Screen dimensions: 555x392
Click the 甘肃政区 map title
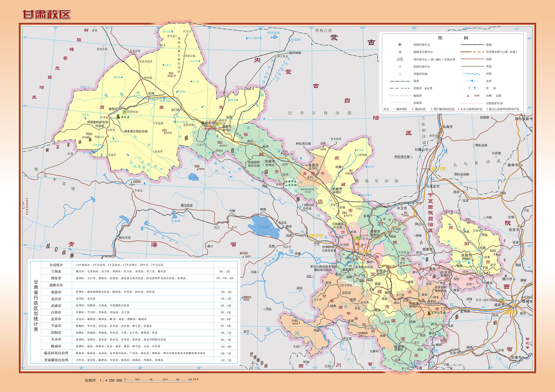click(47, 14)
